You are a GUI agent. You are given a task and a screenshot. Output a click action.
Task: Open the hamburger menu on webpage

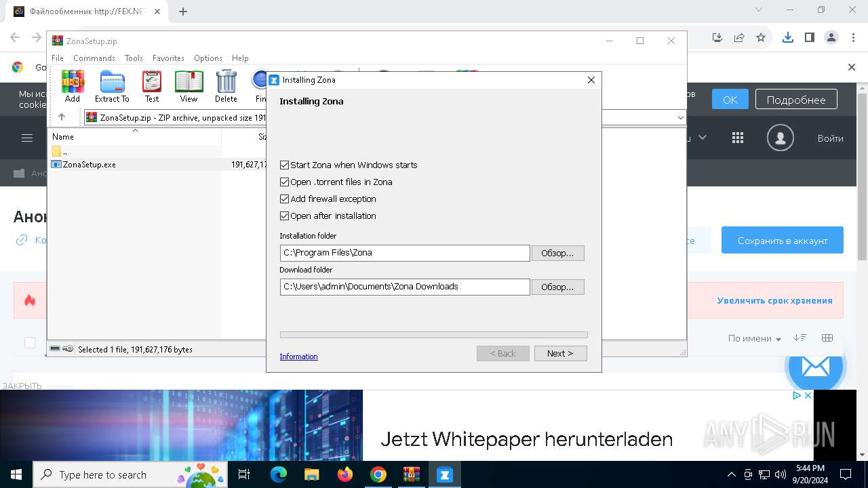27,138
